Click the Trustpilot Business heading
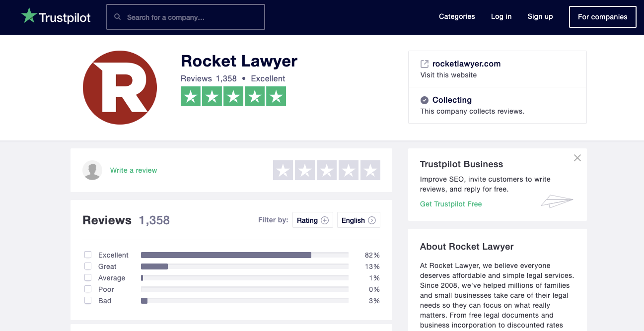Image resolution: width=644 pixels, height=331 pixels. tap(461, 164)
